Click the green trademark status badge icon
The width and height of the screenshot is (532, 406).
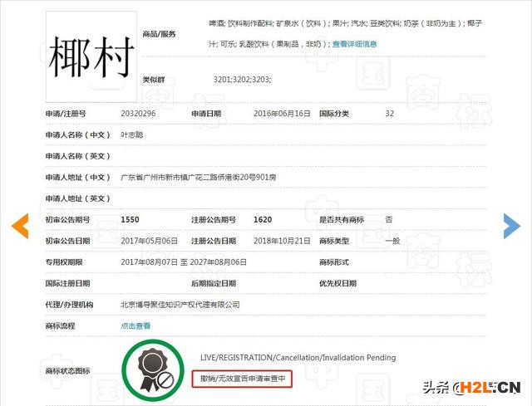click(x=153, y=370)
